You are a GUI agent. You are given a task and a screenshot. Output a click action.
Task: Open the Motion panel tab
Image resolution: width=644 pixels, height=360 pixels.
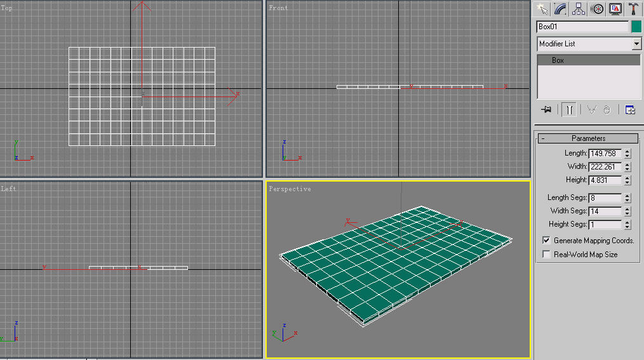pyautogui.click(x=597, y=8)
